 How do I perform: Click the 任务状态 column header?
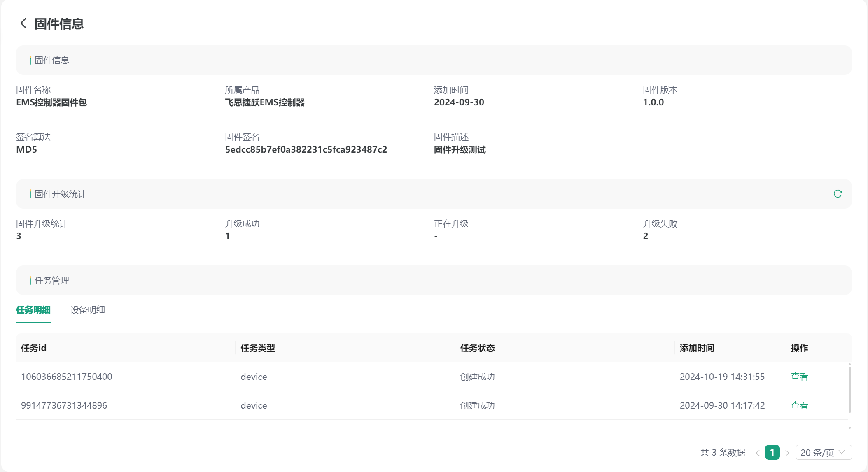coord(477,348)
